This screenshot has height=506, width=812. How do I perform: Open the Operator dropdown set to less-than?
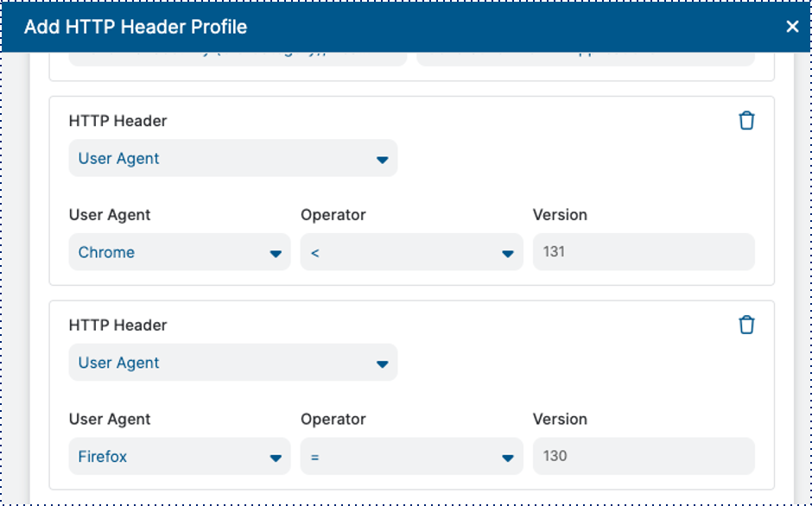pyautogui.click(x=411, y=253)
